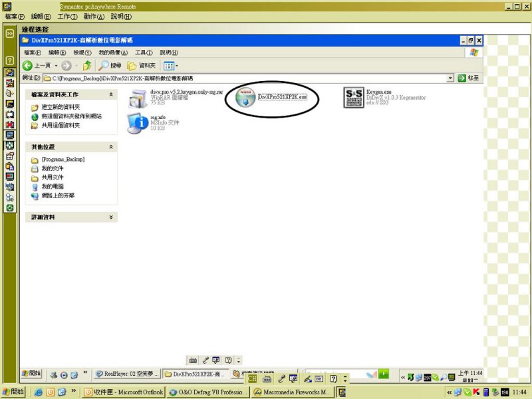
Task: Click the green Go (移至) button
Action: [x=469, y=78]
